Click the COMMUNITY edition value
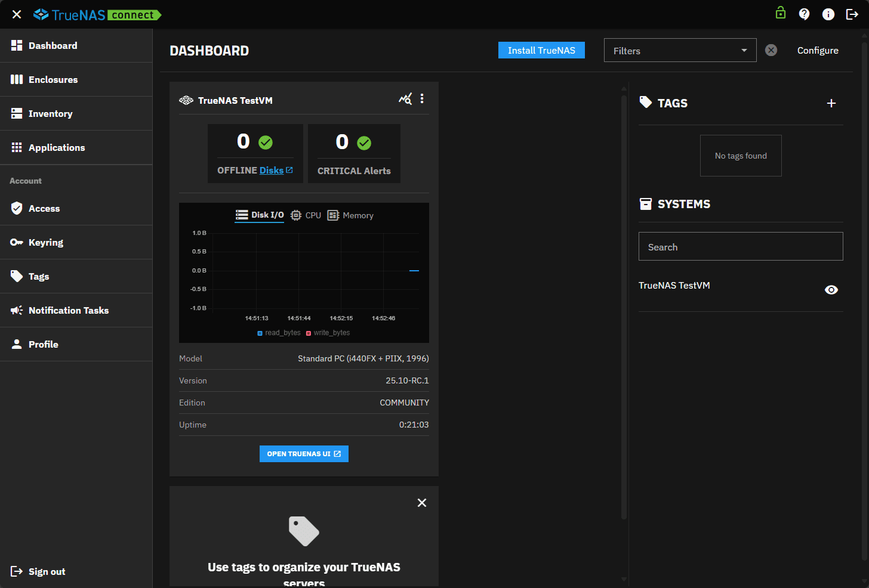The image size is (869, 588). 404,403
